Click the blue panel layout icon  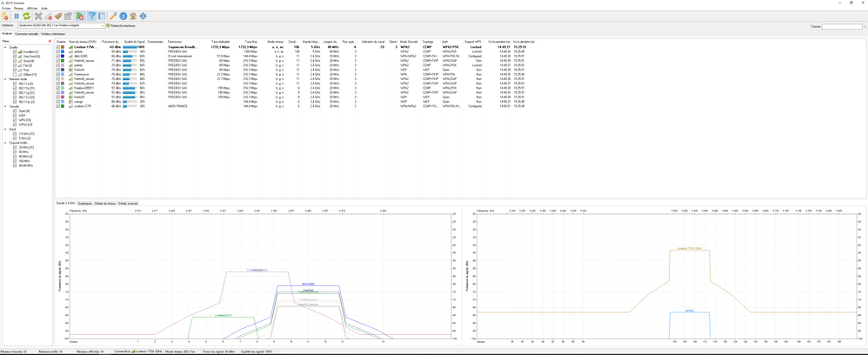coord(102,16)
